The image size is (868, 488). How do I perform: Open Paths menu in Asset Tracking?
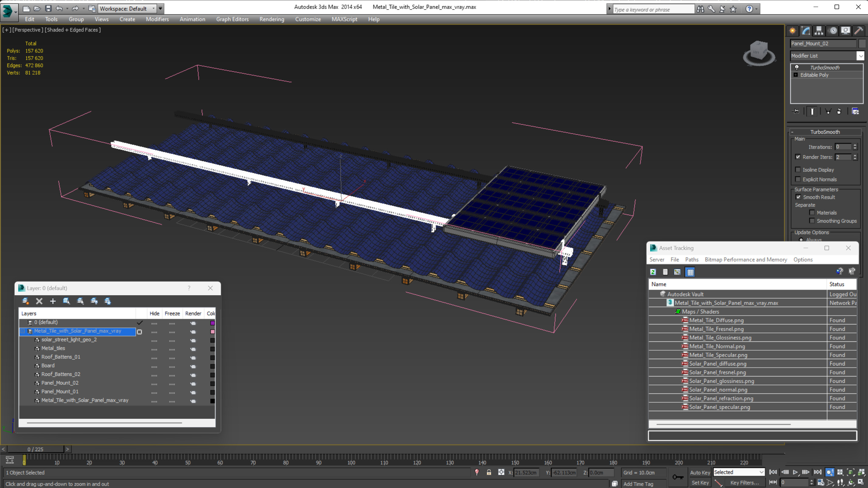coord(692,259)
